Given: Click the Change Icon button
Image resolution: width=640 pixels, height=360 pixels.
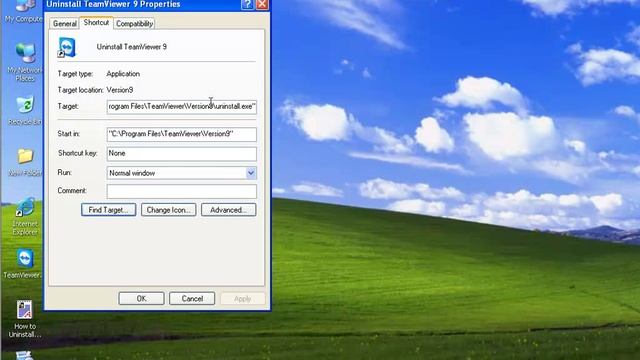Looking at the screenshot, I should click(169, 210).
